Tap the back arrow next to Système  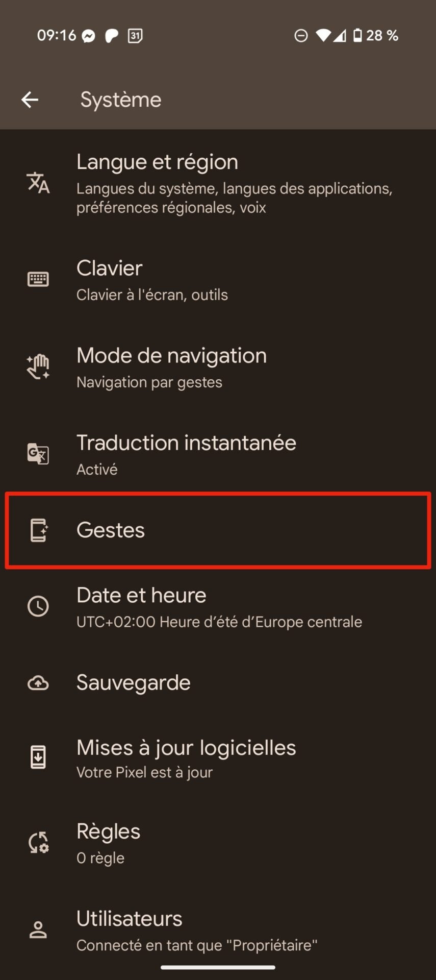[30, 100]
